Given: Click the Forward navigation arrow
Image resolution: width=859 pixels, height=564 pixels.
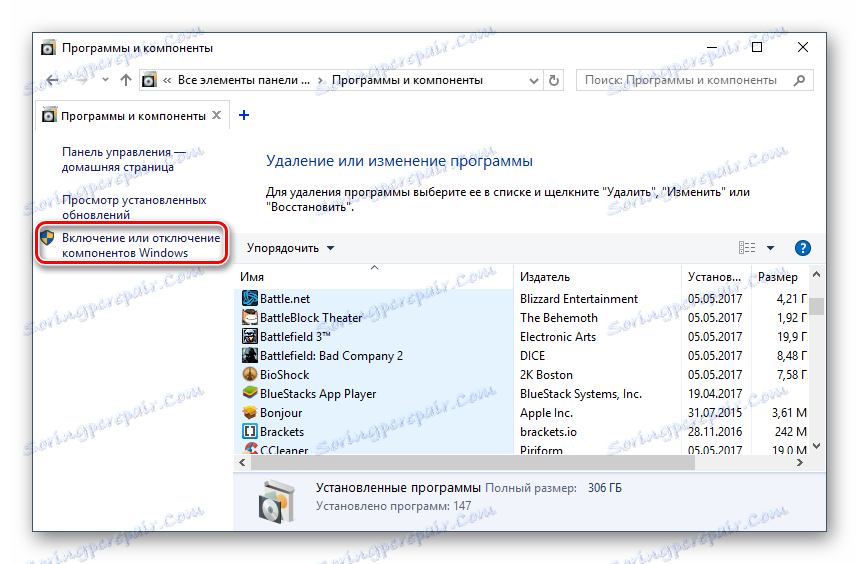Looking at the screenshot, I should 82,80.
